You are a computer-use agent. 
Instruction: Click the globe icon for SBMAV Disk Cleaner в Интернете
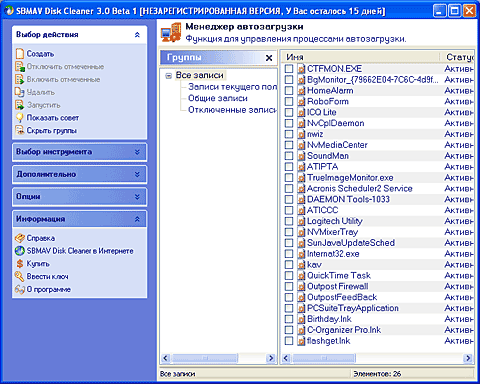click(x=20, y=251)
